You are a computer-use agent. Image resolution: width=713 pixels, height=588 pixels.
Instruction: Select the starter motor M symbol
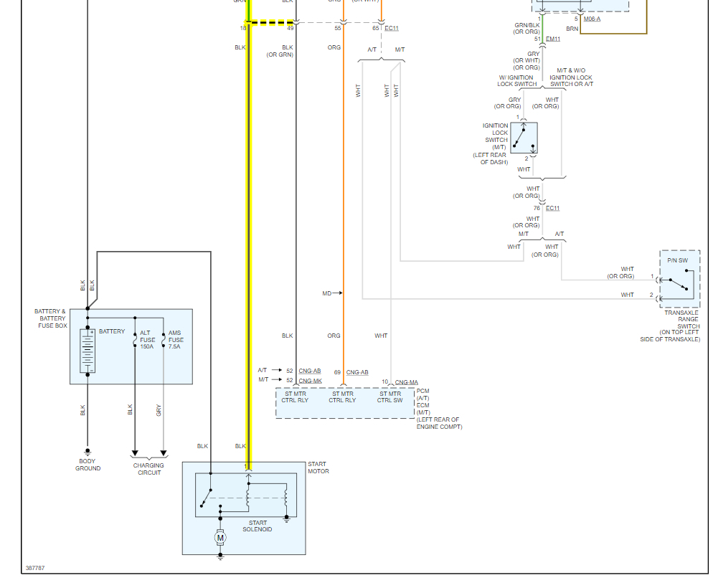click(x=220, y=538)
